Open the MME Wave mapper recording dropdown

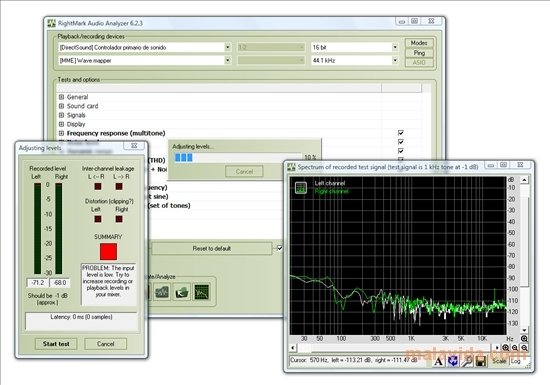tap(227, 60)
